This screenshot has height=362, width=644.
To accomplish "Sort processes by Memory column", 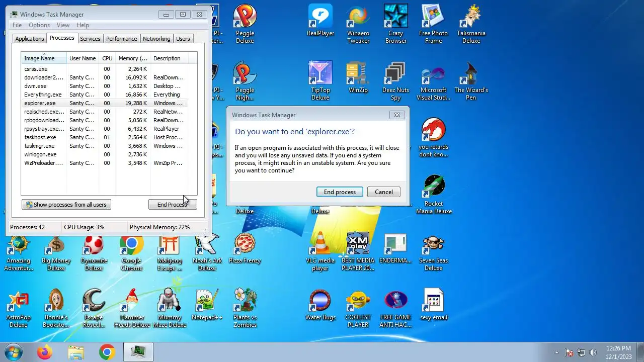I will (133, 58).
